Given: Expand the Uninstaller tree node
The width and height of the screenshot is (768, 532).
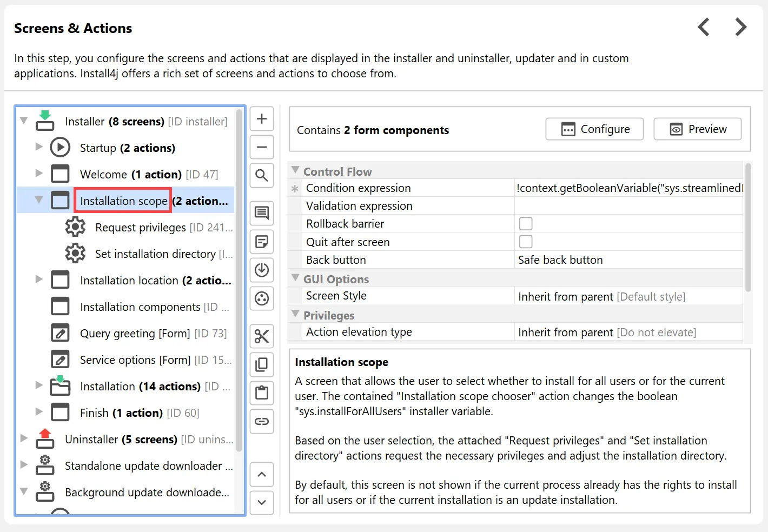Looking at the screenshot, I should pos(24,438).
